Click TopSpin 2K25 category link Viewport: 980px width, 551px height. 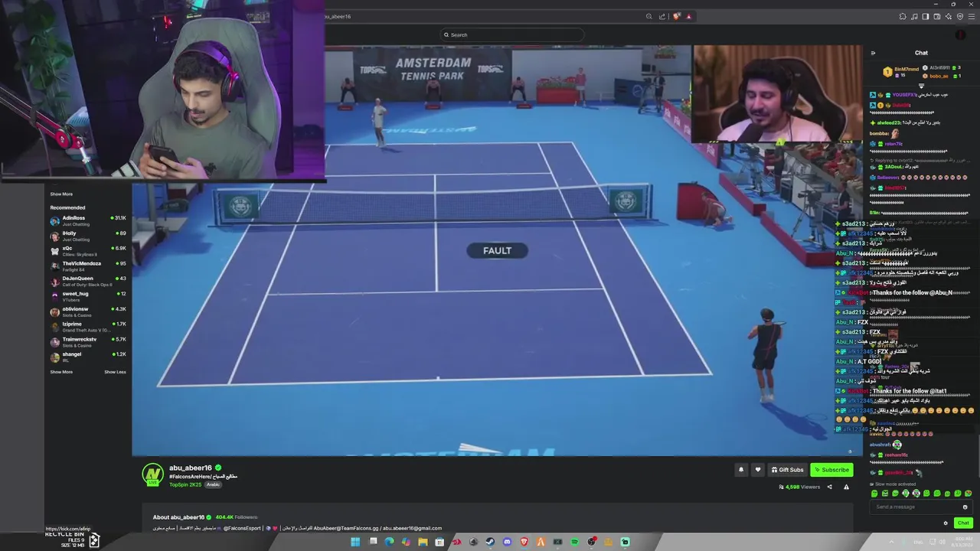(185, 484)
